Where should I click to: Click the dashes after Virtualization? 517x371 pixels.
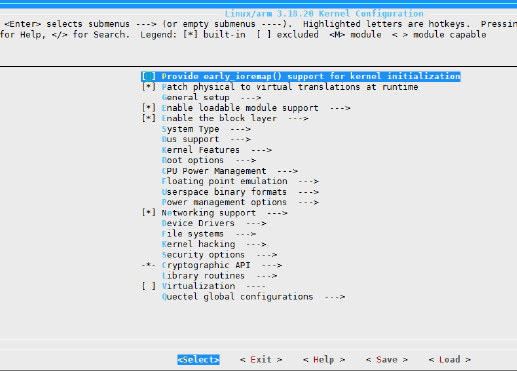click(x=256, y=286)
